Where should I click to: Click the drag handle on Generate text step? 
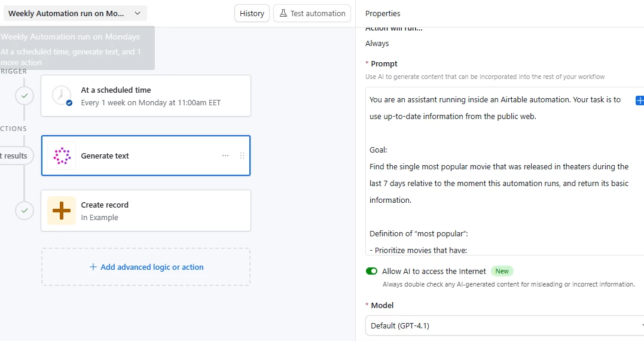(x=242, y=156)
